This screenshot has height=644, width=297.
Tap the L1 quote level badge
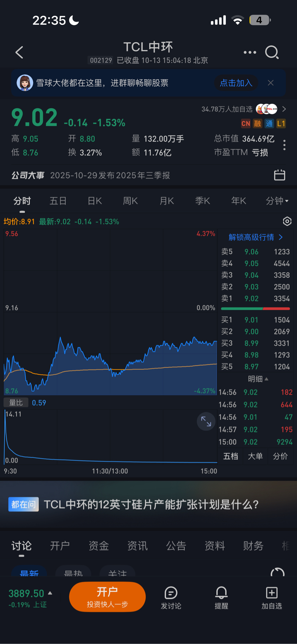281,124
